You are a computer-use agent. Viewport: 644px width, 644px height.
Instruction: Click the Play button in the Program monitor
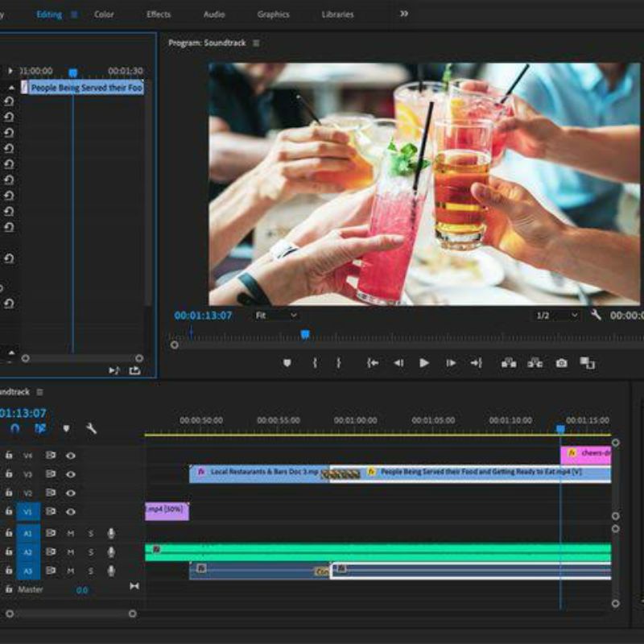[x=424, y=365]
